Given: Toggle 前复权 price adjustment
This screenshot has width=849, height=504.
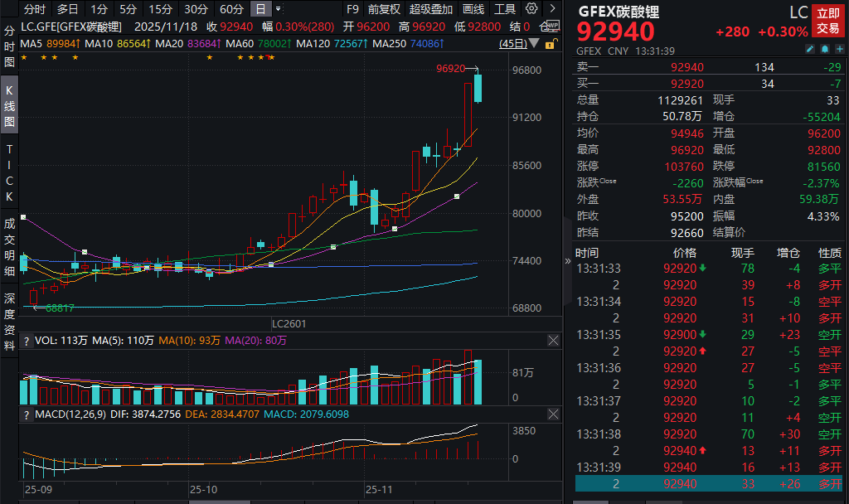Looking at the screenshot, I should coord(384,9).
